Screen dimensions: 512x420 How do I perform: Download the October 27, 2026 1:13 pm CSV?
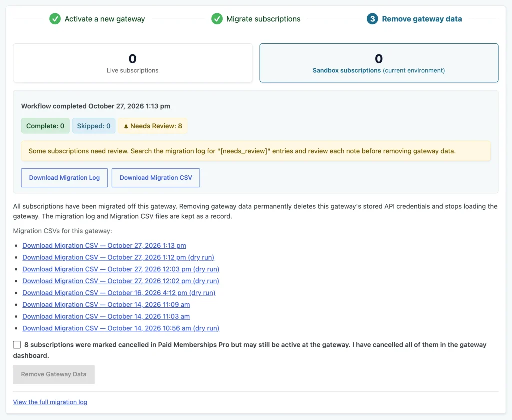coord(104,246)
